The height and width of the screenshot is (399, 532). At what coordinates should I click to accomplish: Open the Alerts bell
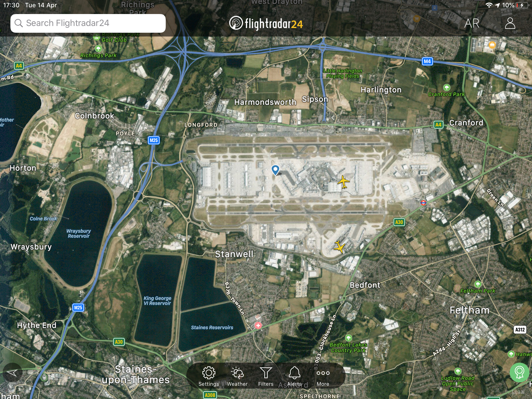click(294, 376)
